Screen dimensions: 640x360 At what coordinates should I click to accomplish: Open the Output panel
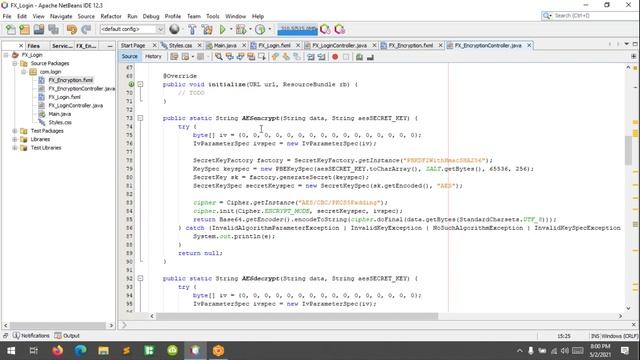pyautogui.click(x=67, y=336)
